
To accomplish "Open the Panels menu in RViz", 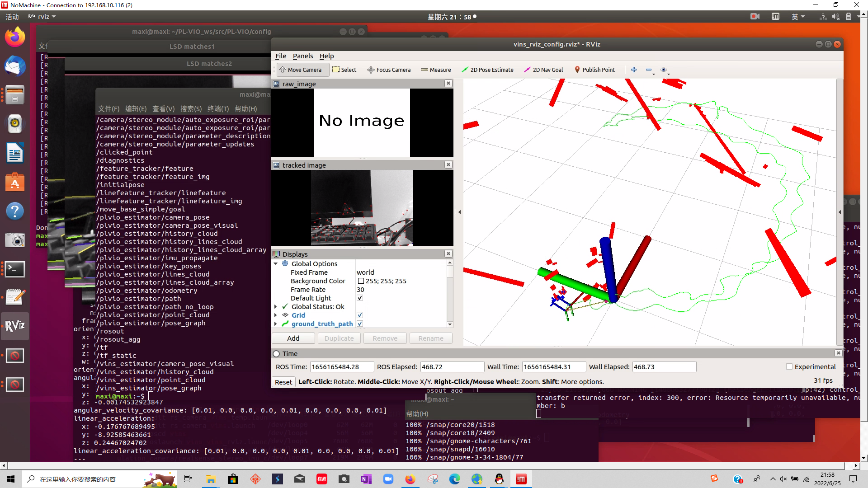I will (x=303, y=56).
